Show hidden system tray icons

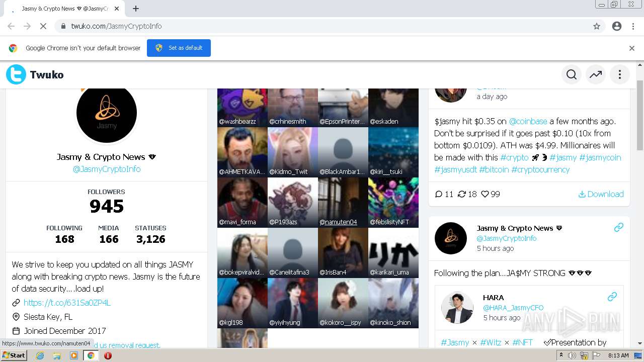tap(561, 355)
